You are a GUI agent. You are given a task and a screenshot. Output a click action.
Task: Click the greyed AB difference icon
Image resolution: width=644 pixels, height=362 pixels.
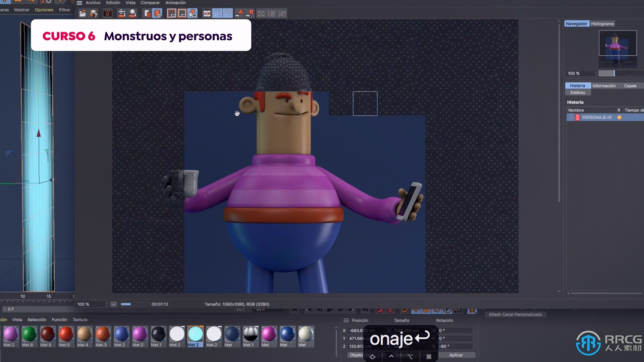pyautogui.click(x=272, y=13)
